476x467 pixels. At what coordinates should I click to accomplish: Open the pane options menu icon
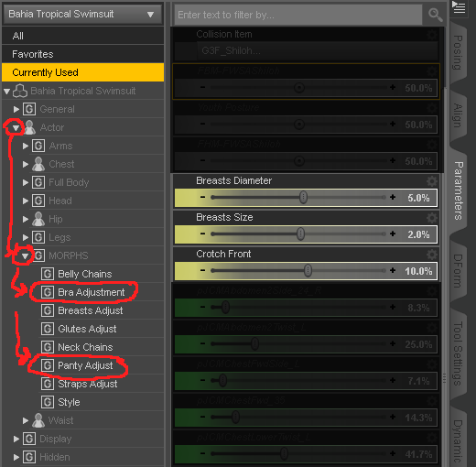tap(459, 7)
